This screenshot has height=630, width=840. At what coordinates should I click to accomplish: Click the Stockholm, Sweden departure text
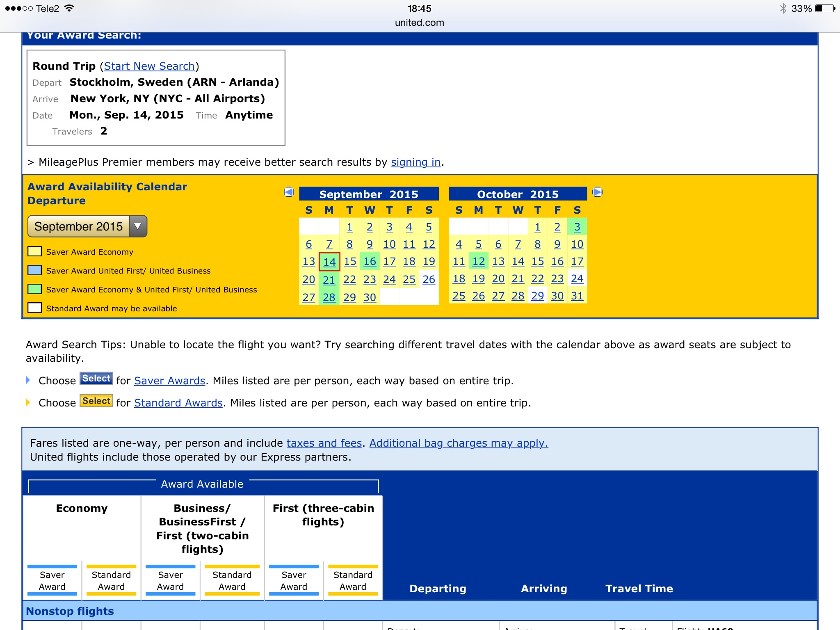(x=174, y=82)
